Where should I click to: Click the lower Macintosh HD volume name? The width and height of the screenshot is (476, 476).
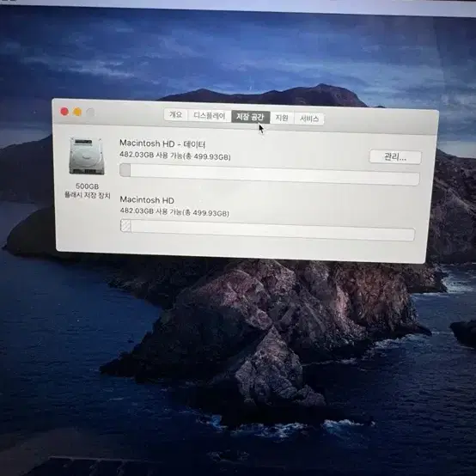pyautogui.click(x=147, y=199)
